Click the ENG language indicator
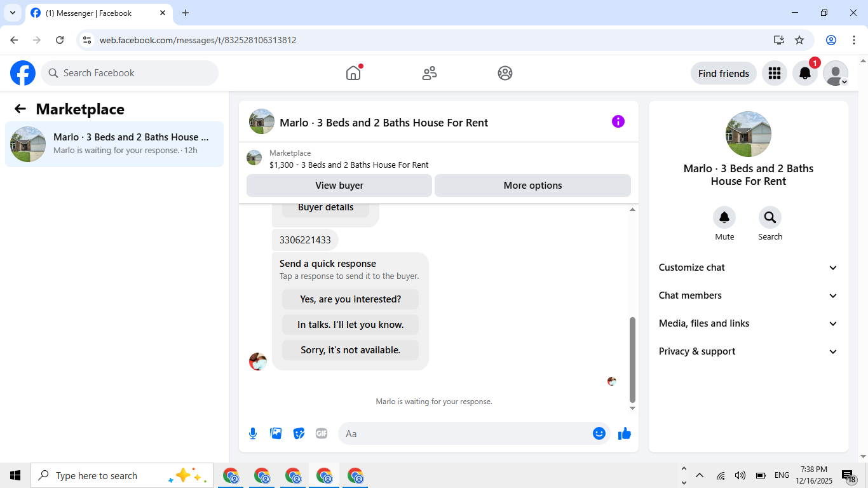This screenshot has width=868, height=488. [x=782, y=475]
